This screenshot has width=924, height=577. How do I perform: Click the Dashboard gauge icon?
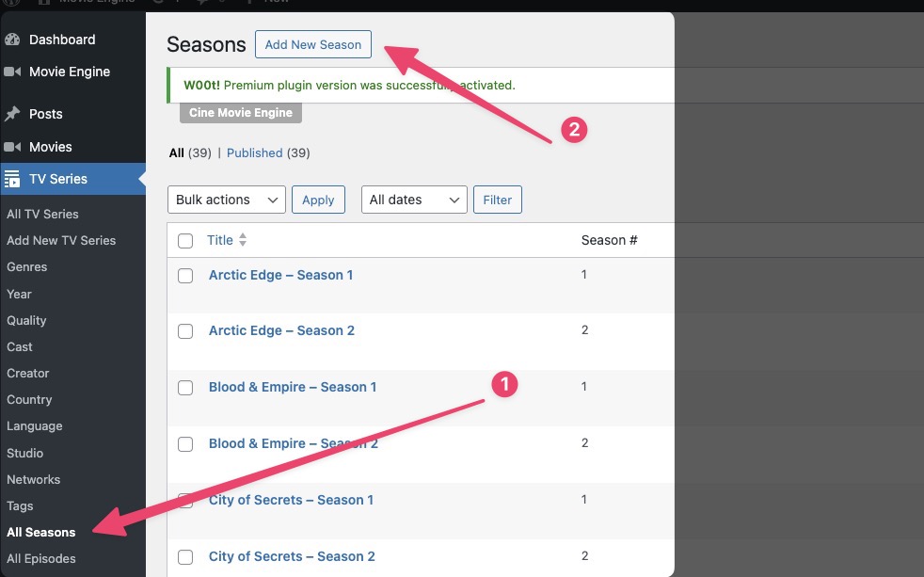tap(12, 40)
